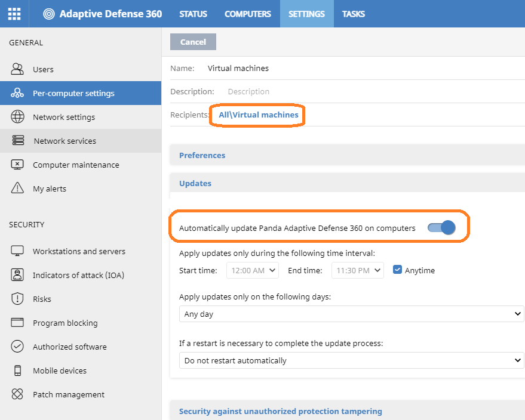Screen dimensions: 525x420
Task: Expand the Any day dropdown
Action: 351,314
